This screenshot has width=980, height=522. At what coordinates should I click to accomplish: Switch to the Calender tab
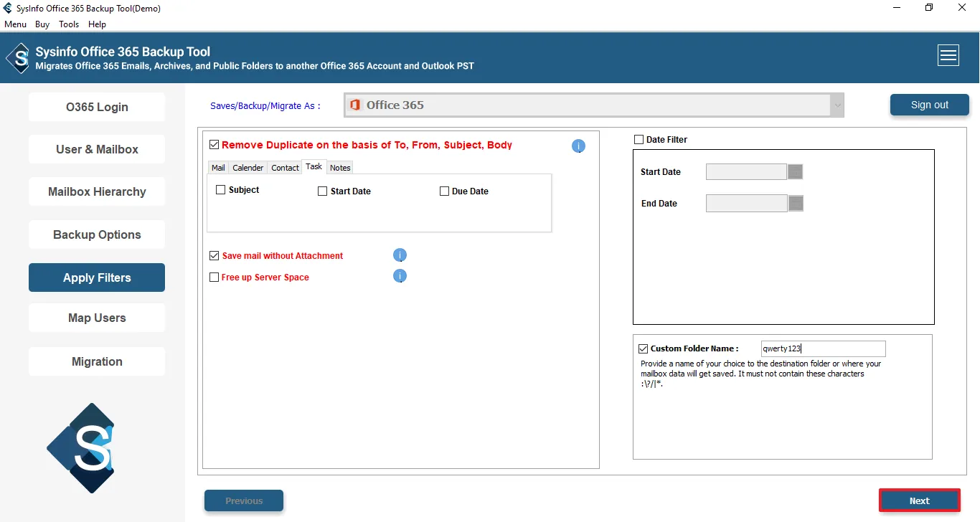pyautogui.click(x=248, y=168)
